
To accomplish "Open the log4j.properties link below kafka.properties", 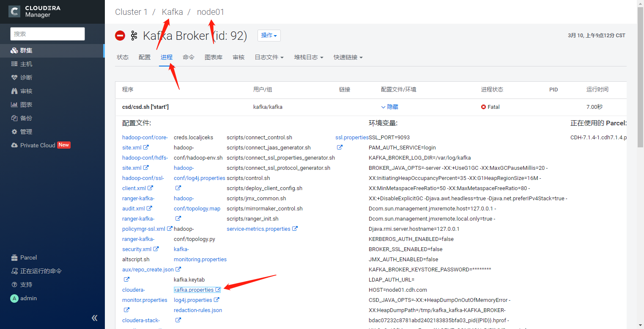I will 193,300.
